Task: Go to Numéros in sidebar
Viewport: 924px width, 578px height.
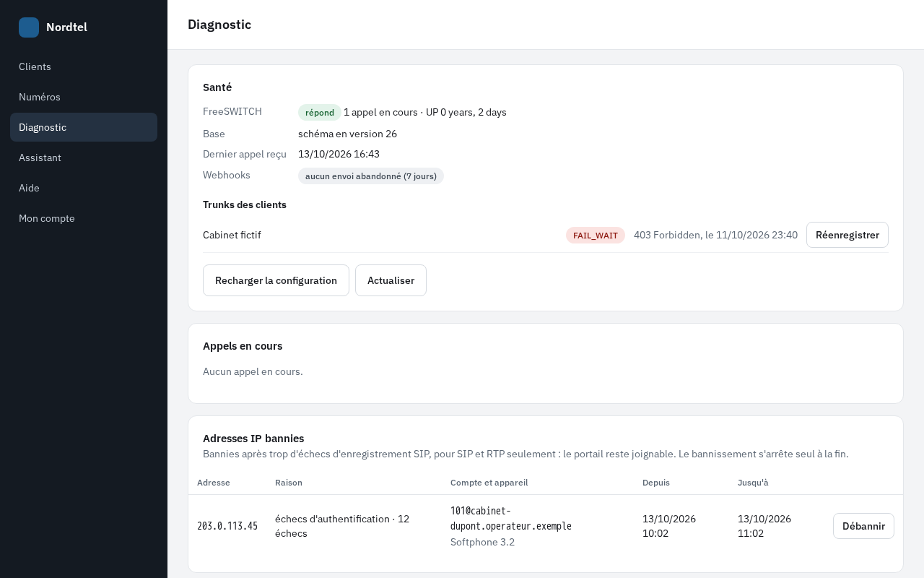Action: click(x=84, y=97)
